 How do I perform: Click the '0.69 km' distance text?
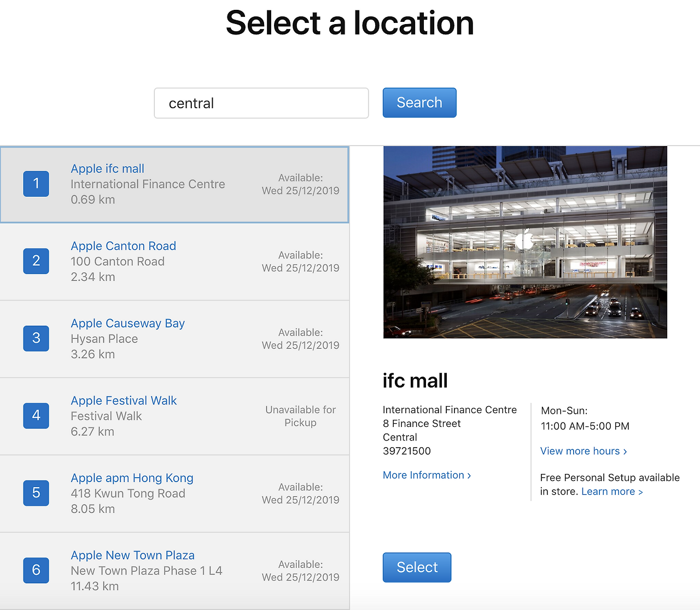pyautogui.click(x=93, y=200)
